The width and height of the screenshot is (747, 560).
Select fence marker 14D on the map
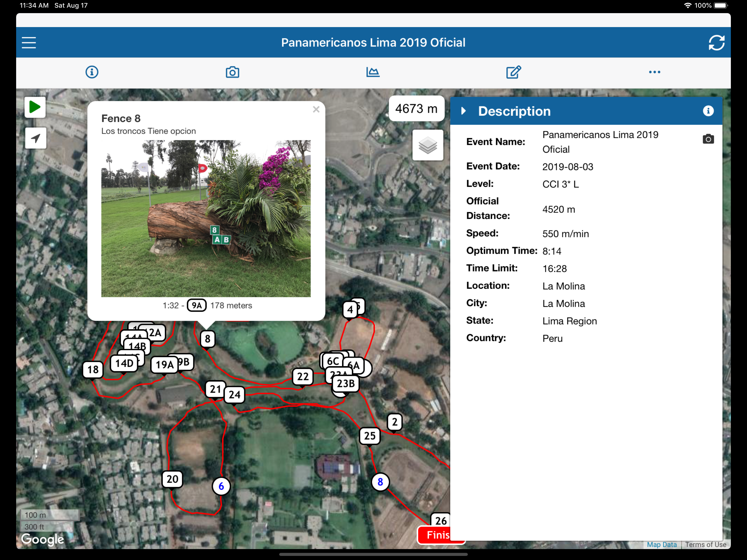pos(124,363)
